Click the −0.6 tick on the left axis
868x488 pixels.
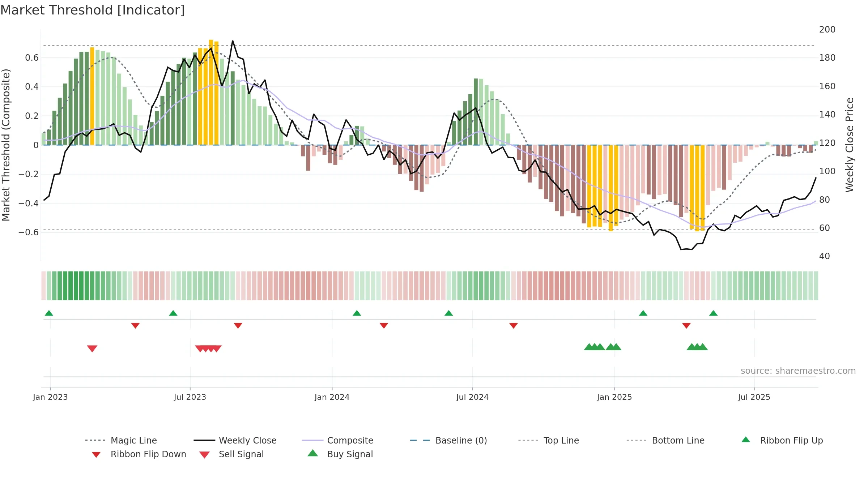coord(29,232)
